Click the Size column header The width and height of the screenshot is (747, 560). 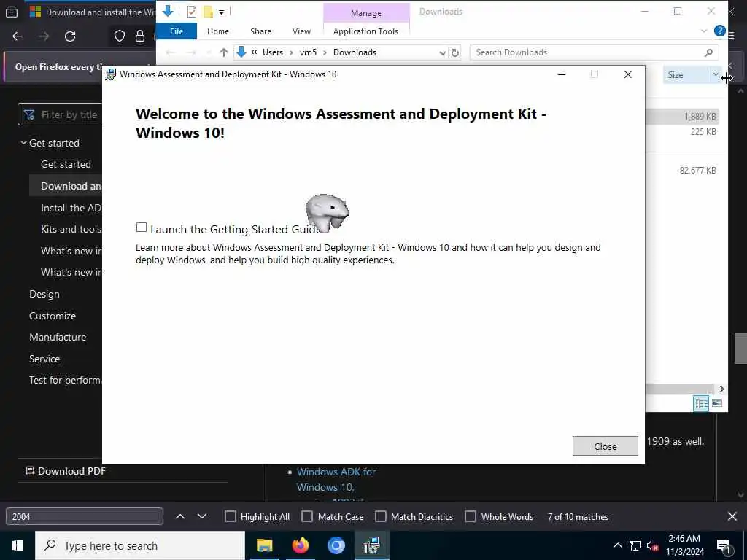tap(686, 75)
